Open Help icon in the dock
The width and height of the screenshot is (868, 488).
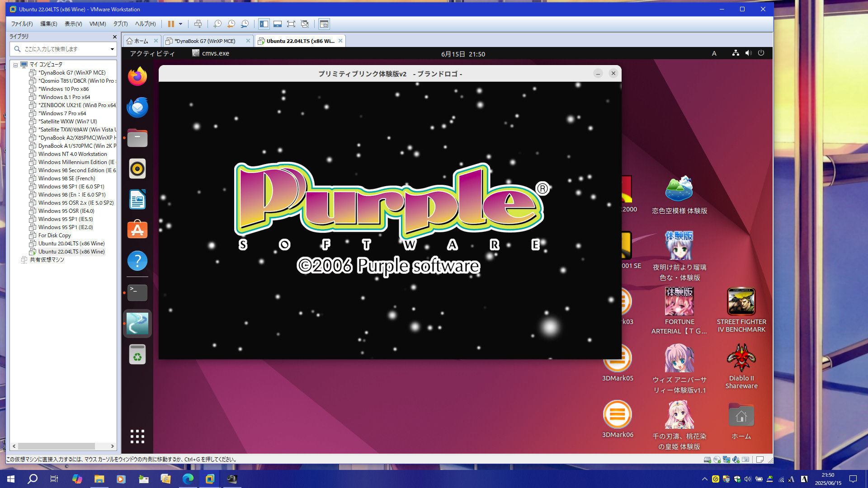137,261
